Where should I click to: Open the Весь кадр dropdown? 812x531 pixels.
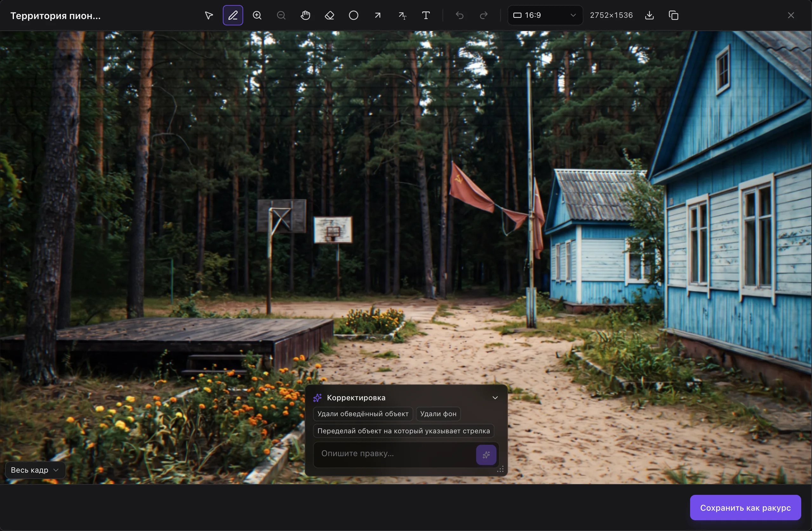[x=35, y=470]
